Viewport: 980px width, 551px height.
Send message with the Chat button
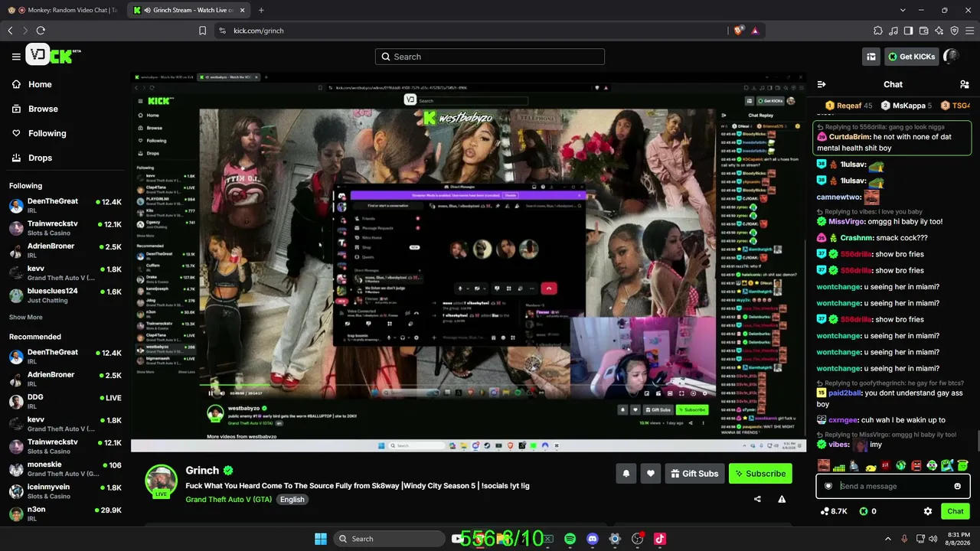click(x=955, y=511)
